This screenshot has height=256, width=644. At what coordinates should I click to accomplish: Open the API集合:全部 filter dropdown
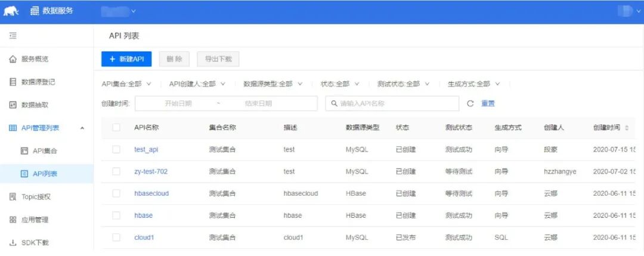pyautogui.click(x=126, y=84)
